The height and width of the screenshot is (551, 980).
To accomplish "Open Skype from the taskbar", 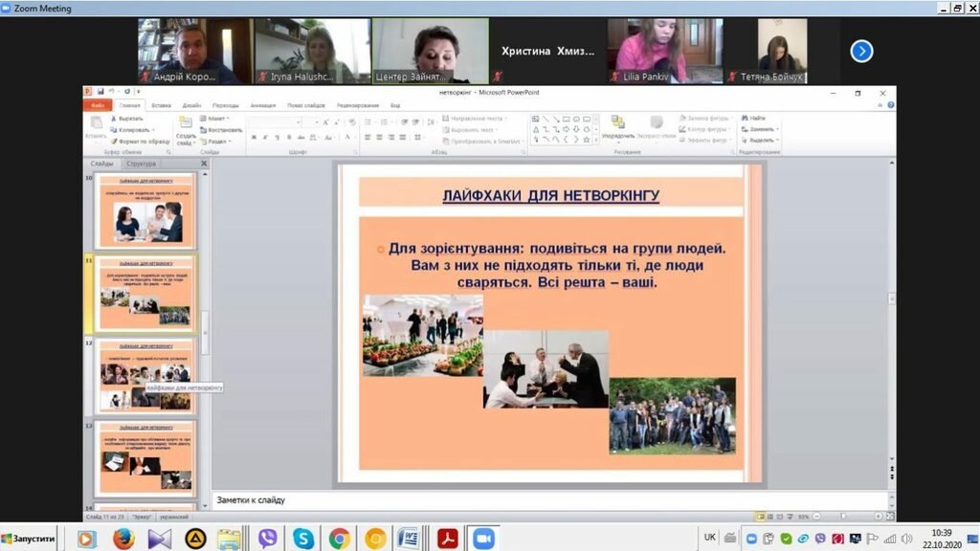I will [x=303, y=539].
